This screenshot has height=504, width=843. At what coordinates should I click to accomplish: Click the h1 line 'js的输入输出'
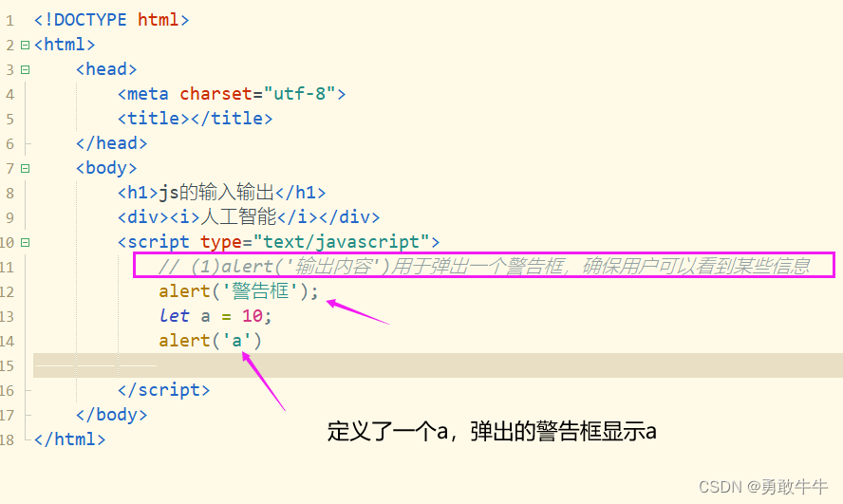pyautogui.click(x=221, y=193)
